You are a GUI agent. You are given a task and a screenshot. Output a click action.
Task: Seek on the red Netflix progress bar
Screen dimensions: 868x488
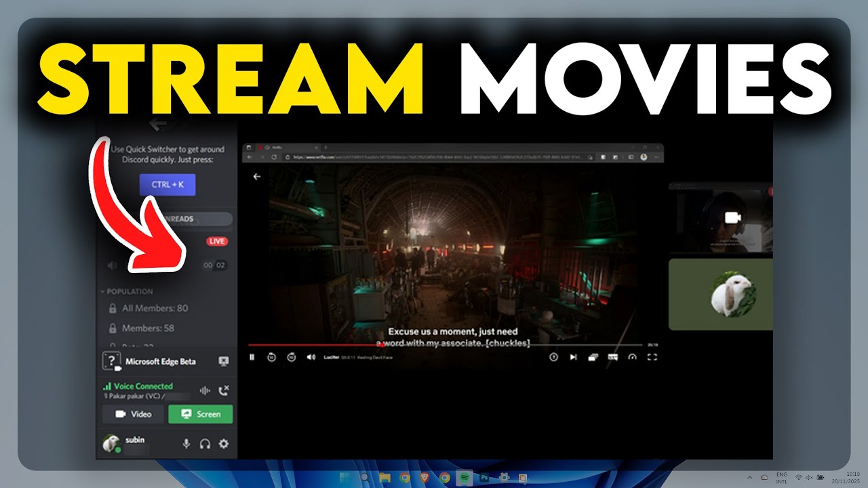445,344
